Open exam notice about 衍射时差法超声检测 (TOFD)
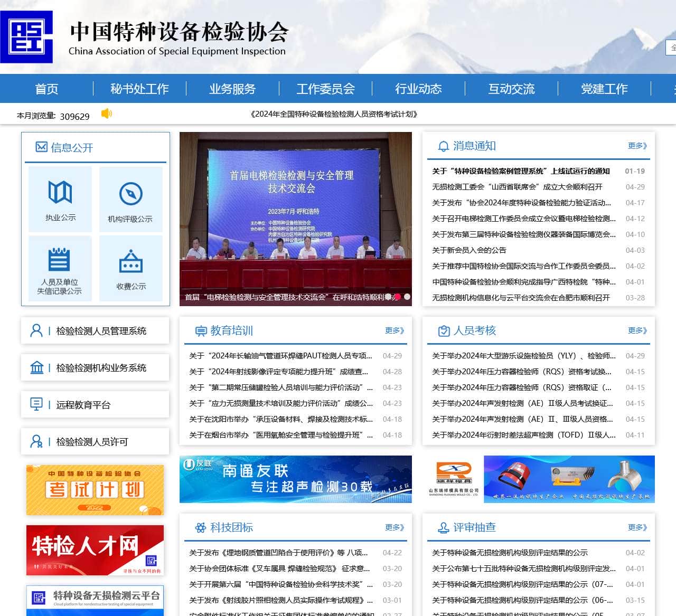The image size is (676, 616). (524, 435)
